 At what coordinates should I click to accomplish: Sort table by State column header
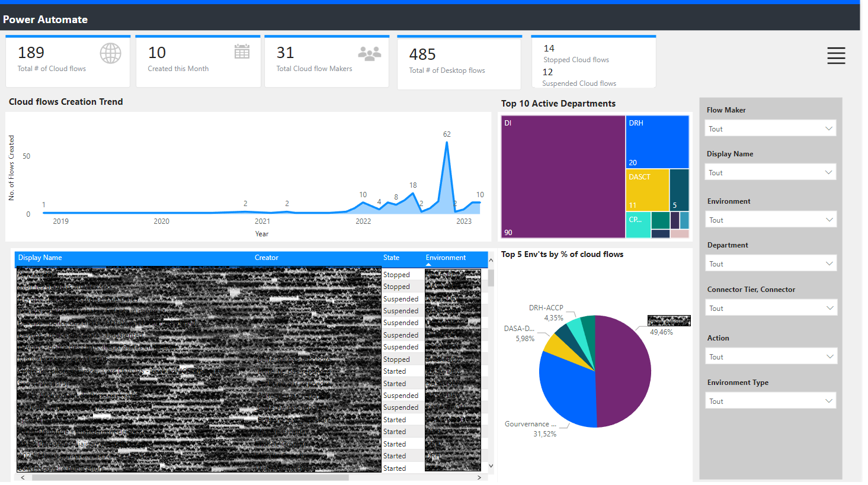coord(391,258)
